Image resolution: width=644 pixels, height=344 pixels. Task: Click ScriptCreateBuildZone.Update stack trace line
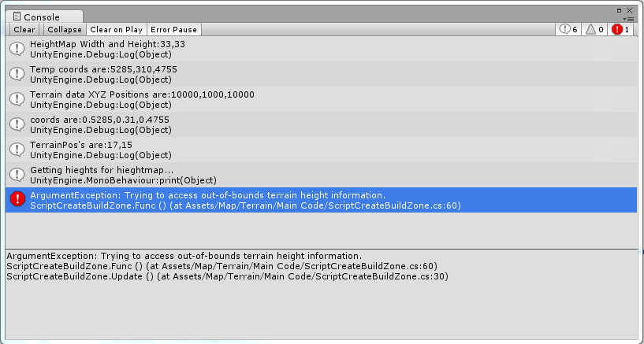pos(227,276)
